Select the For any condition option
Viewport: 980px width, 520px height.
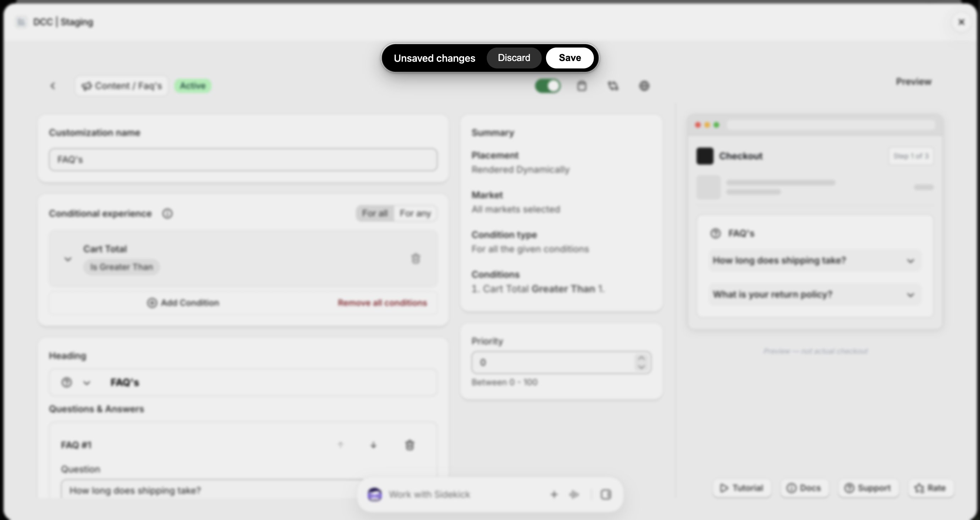(415, 214)
